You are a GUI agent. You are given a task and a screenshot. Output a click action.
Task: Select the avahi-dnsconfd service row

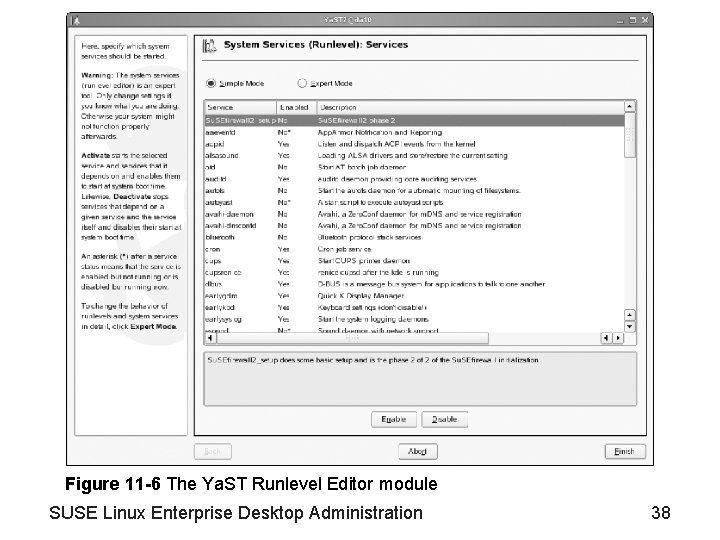[414, 225]
